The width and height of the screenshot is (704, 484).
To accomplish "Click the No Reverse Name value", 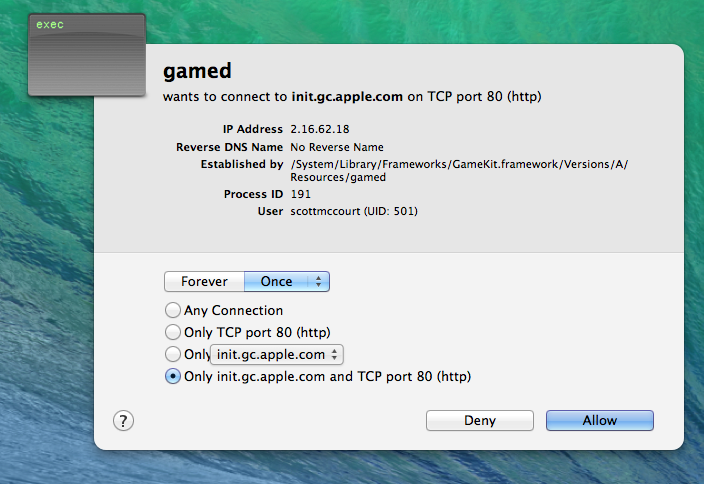I will click(337, 147).
